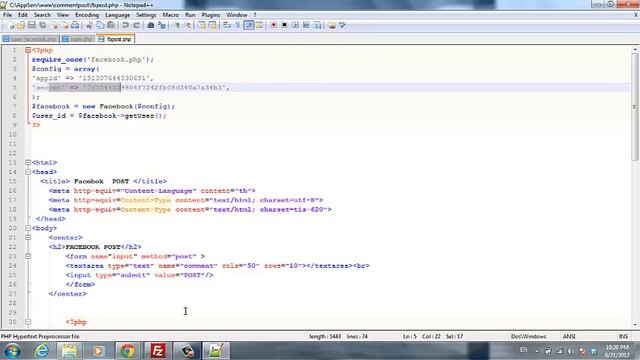Click the Save recorded macro icon
The height and width of the screenshot is (360, 640).
(x=317, y=25)
